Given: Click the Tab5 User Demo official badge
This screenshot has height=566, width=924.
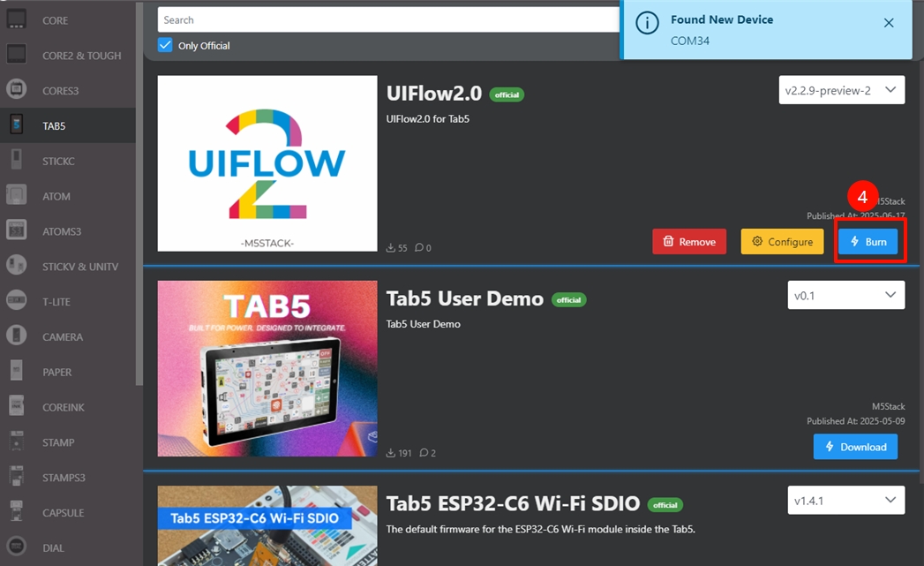Looking at the screenshot, I should tap(568, 299).
